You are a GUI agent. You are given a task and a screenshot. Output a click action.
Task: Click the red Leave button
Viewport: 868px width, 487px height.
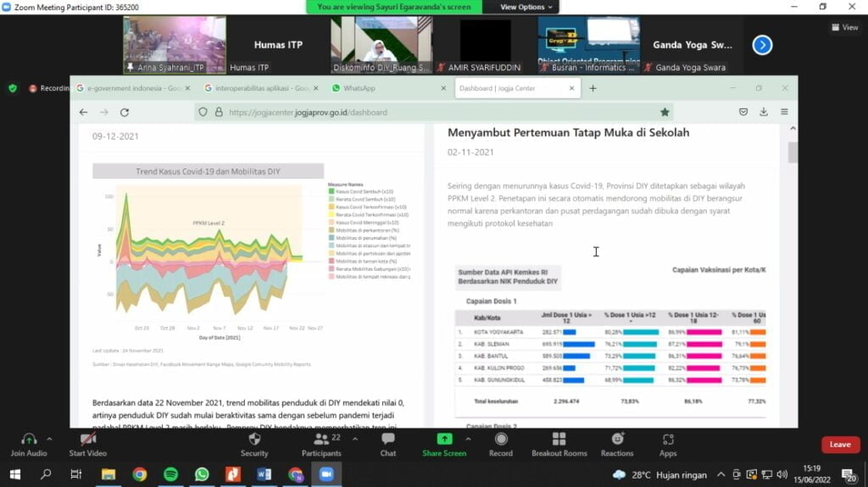[840, 445]
